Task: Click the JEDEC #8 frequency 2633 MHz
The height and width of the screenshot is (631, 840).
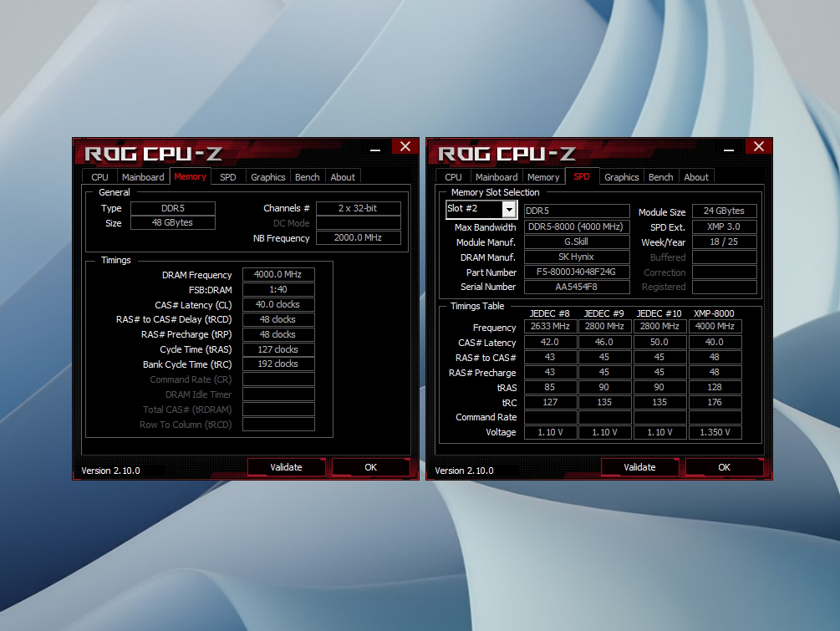Action: [550, 326]
